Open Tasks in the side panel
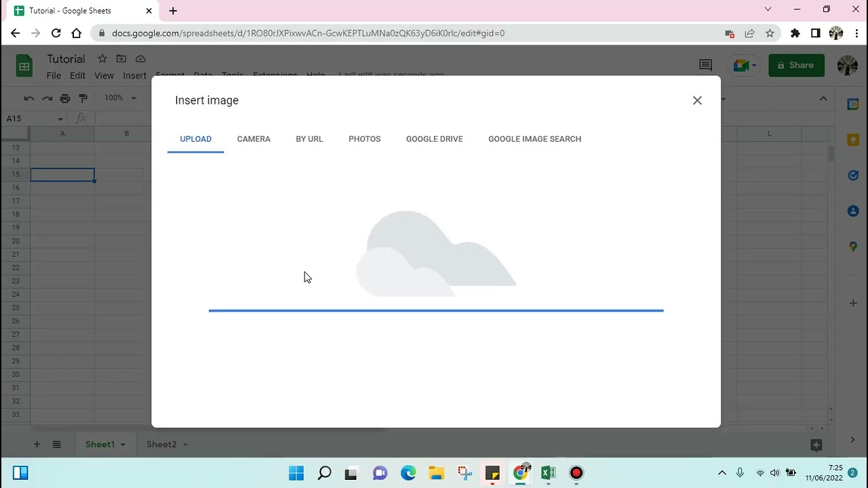The image size is (868, 488). click(853, 176)
